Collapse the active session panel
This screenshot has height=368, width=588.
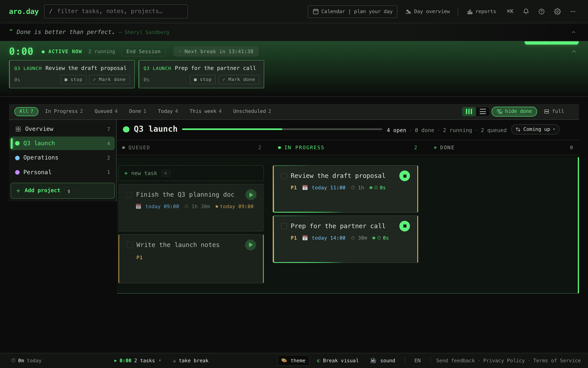(574, 52)
